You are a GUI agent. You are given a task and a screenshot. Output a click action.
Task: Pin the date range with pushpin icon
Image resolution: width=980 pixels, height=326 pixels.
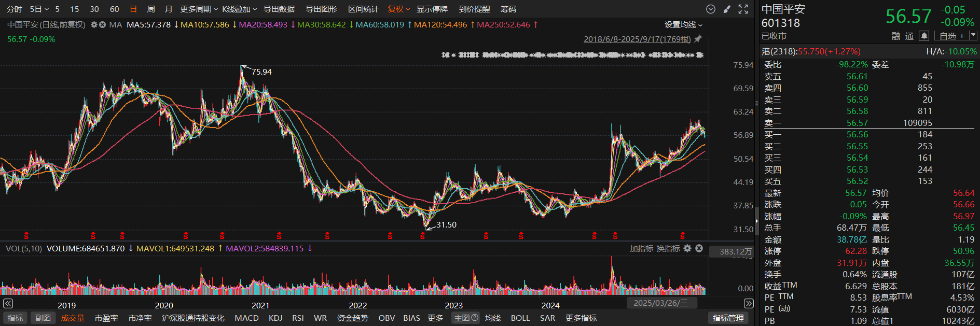698,39
